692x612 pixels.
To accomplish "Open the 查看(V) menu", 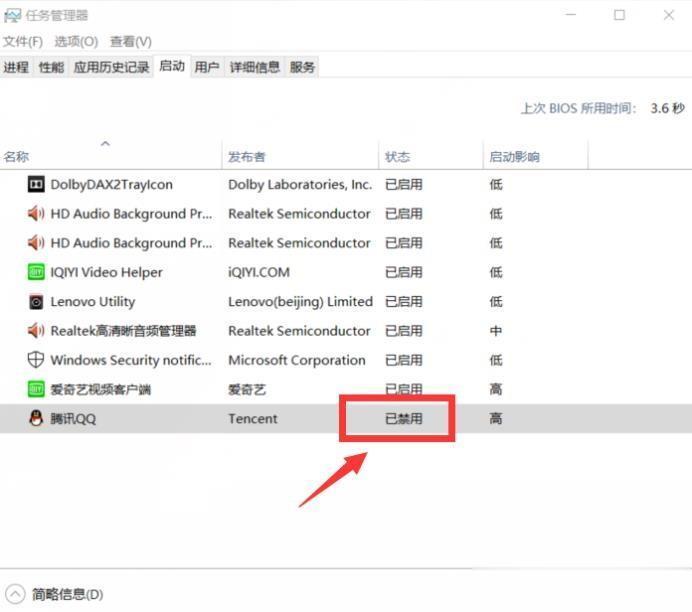I will (131, 41).
